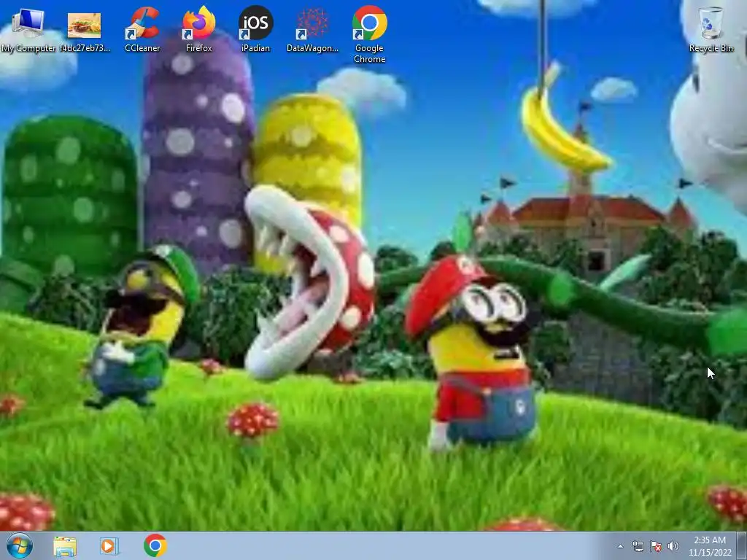This screenshot has width=747, height=560.
Task: Open the volume speaker tray icon
Action: (673, 546)
